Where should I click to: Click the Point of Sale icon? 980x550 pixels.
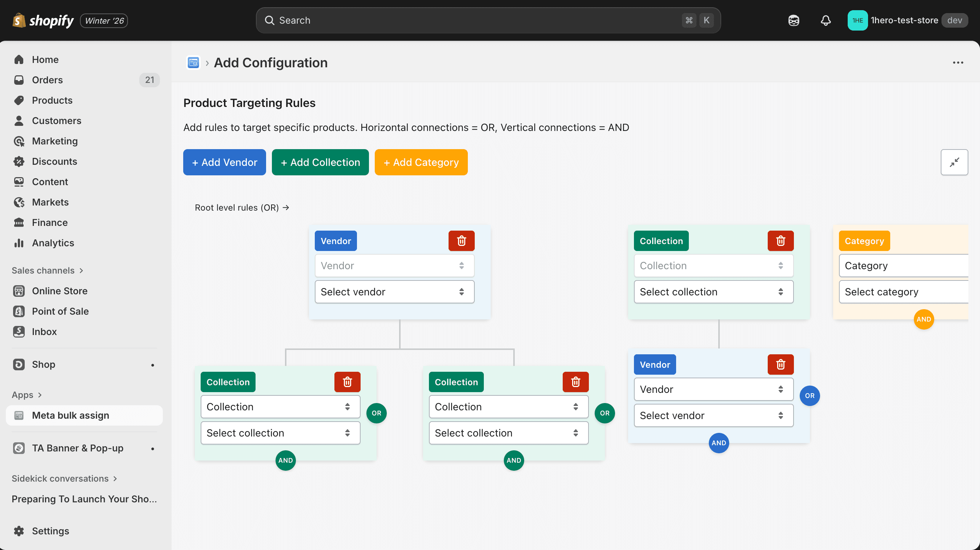(x=19, y=311)
